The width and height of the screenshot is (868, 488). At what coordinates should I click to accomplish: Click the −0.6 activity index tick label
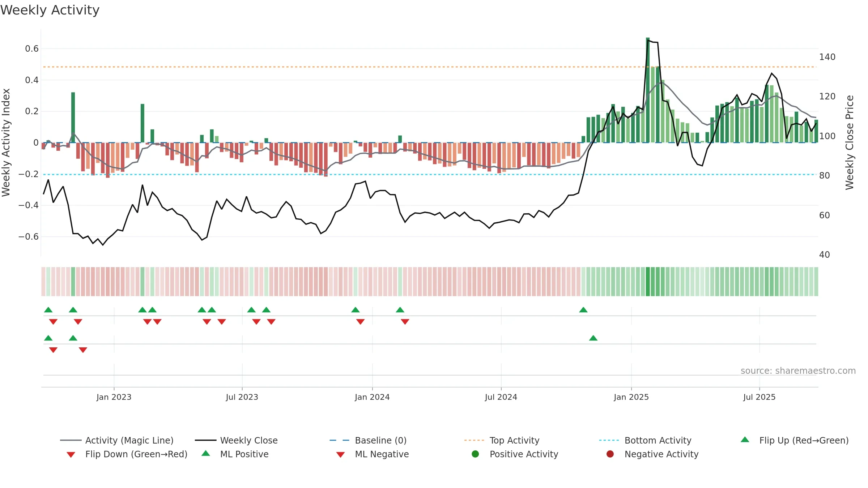(29, 237)
